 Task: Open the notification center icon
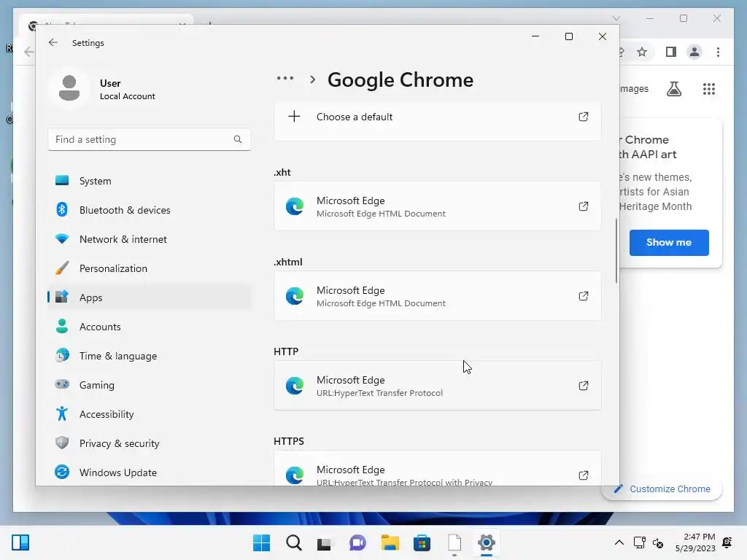coord(727,542)
